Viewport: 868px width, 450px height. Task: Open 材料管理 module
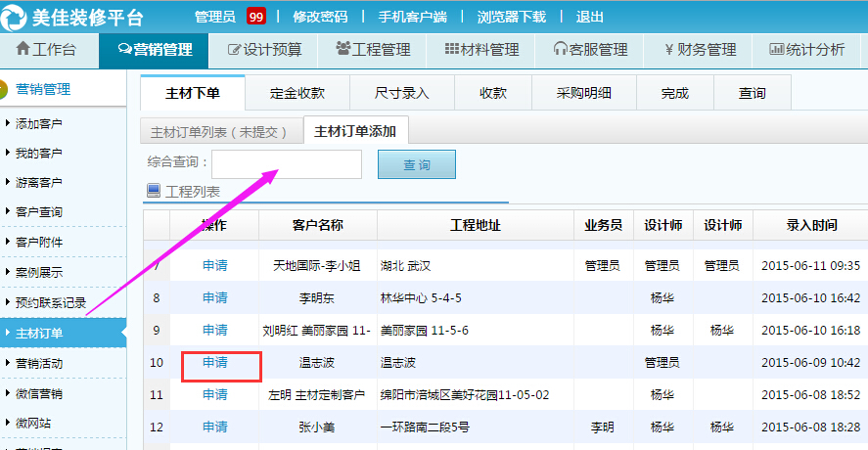pyautogui.click(x=481, y=50)
